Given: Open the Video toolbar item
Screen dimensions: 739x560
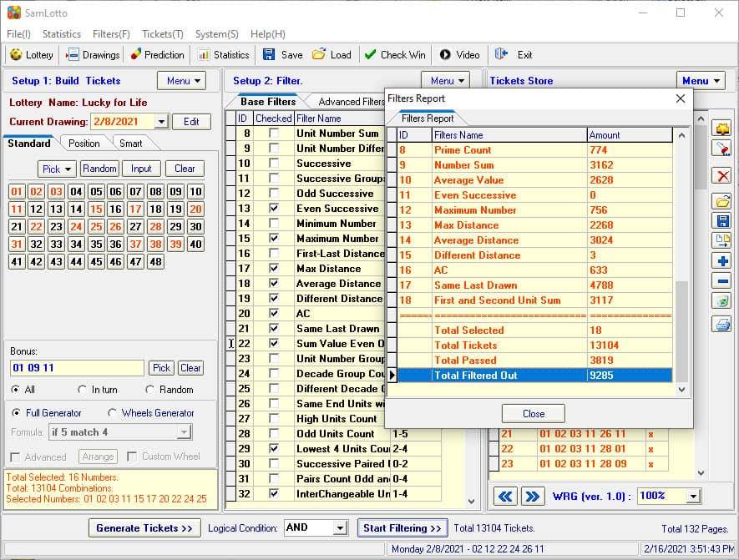Looking at the screenshot, I should tap(459, 54).
